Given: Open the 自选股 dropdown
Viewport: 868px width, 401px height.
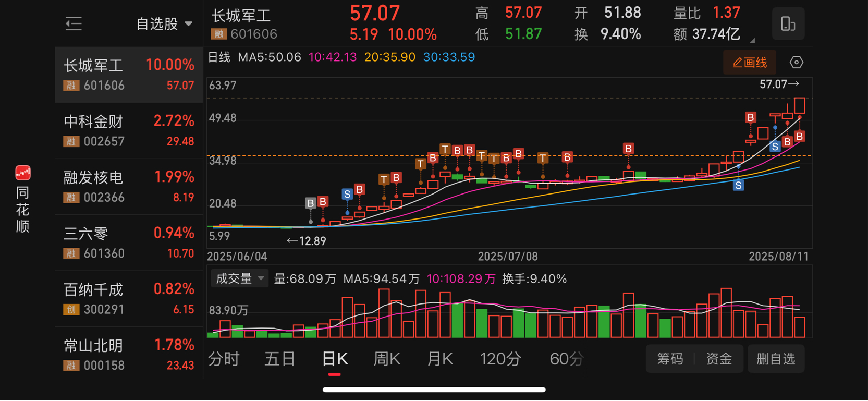Looking at the screenshot, I should 164,24.
